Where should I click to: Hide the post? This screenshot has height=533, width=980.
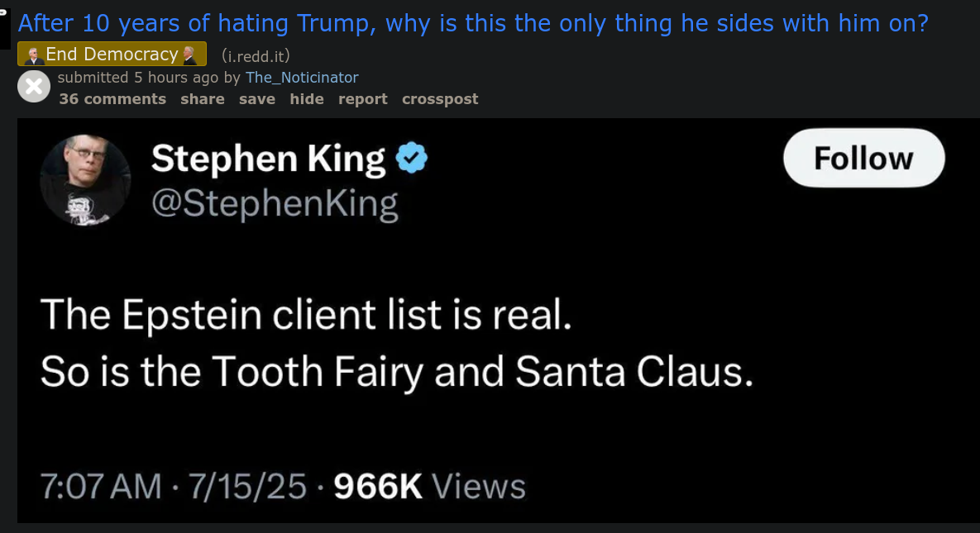[306, 98]
